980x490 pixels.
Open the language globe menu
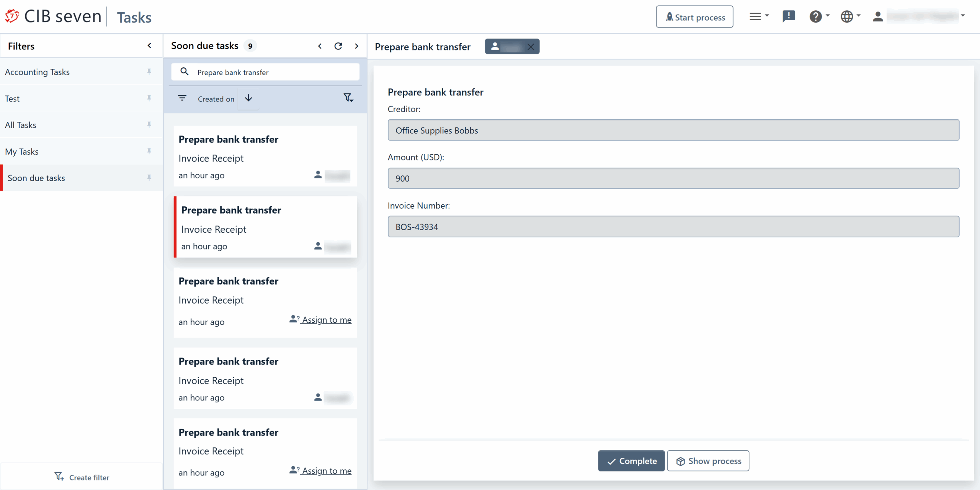coord(850,16)
